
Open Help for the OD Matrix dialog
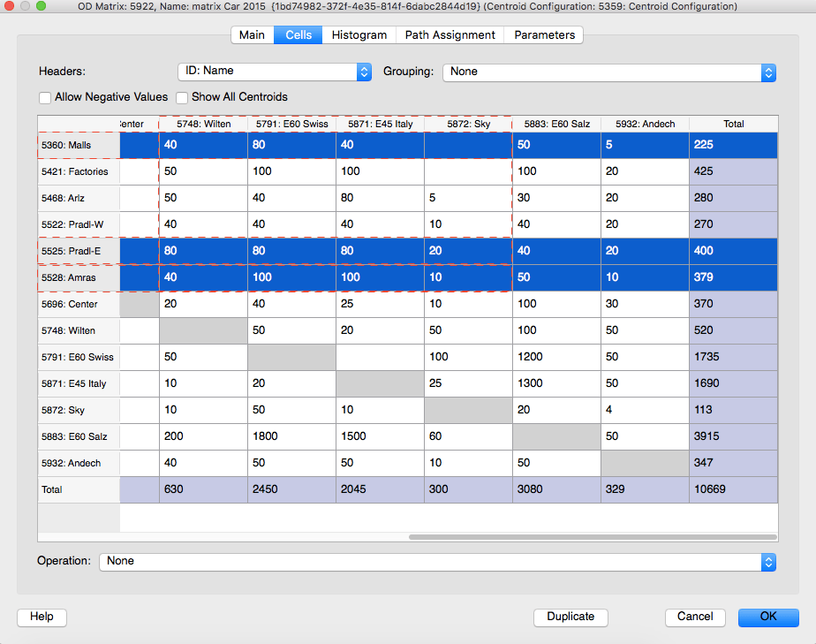click(x=42, y=617)
